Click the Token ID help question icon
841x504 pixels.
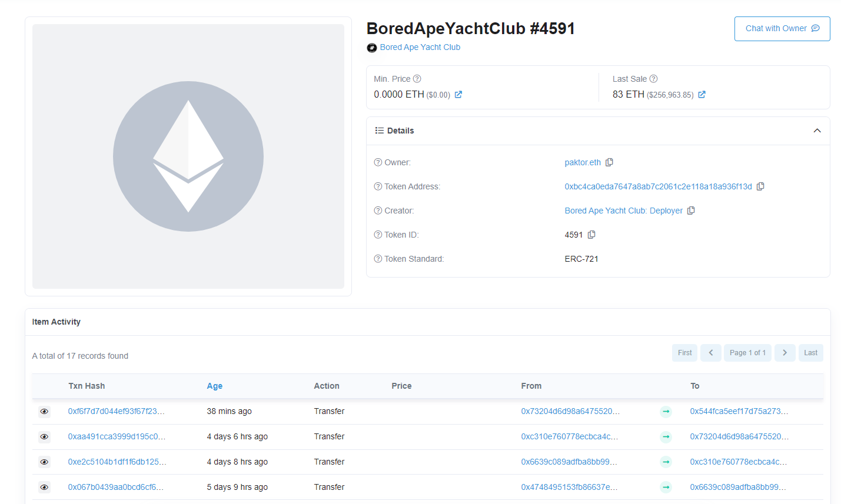pyautogui.click(x=378, y=235)
